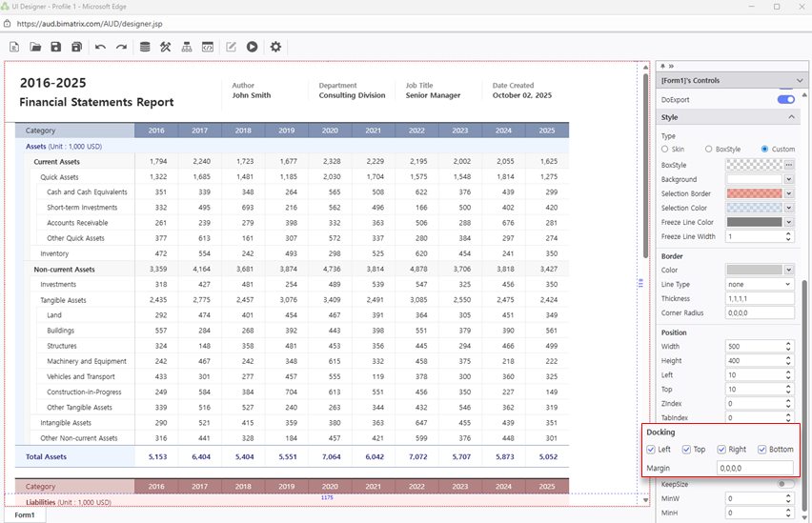Open the database data source icon
Screen dimensions: 812x523
(x=145, y=47)
